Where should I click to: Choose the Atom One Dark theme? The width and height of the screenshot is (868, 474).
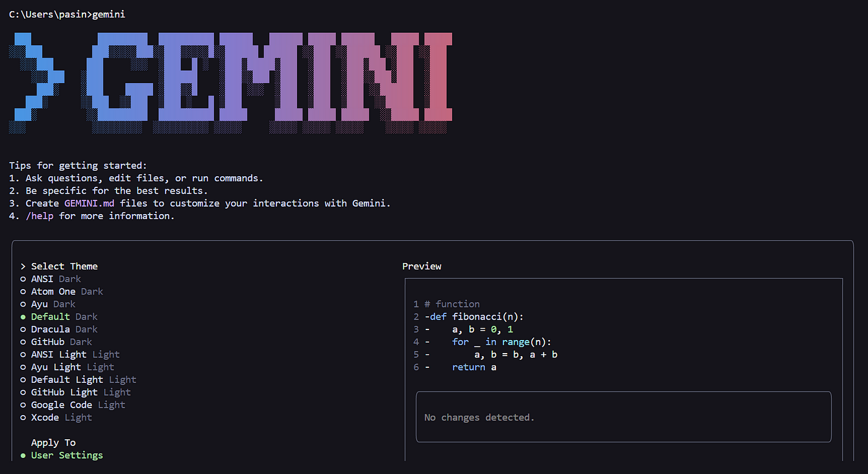[62, 292]
